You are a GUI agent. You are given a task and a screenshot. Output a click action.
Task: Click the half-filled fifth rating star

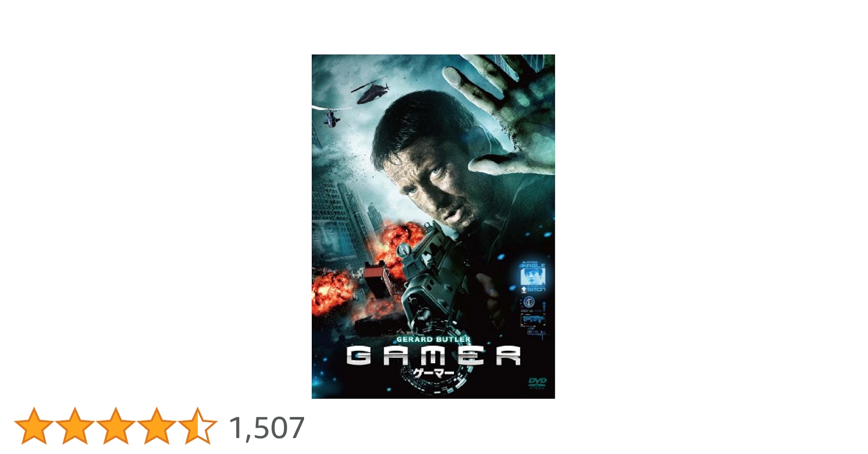pos(198,425)
